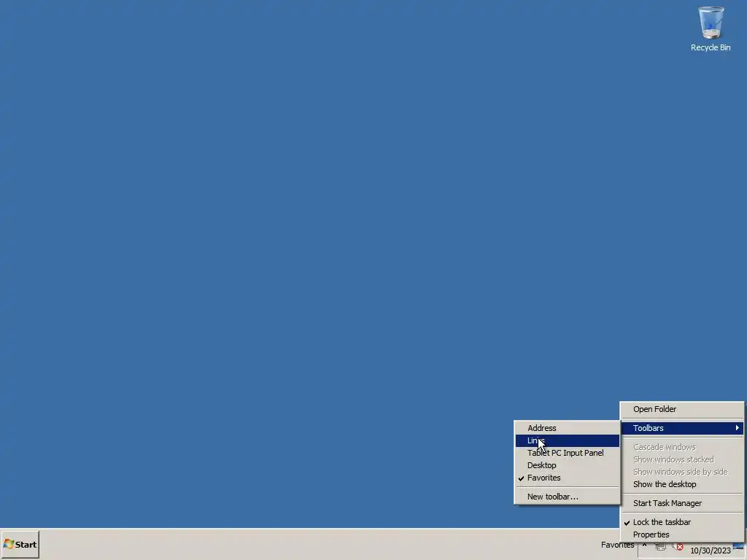The image size is (747, 560).
Task: Open the Recycle Bin desktop icon
Action: click(x=711, y=28)
